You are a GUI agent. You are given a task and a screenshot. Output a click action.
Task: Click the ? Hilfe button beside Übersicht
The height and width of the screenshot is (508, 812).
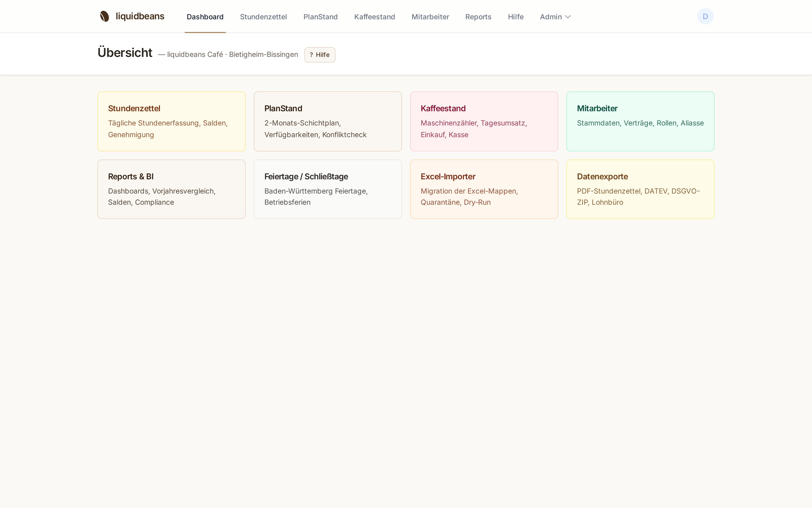[x=320, y=55]
